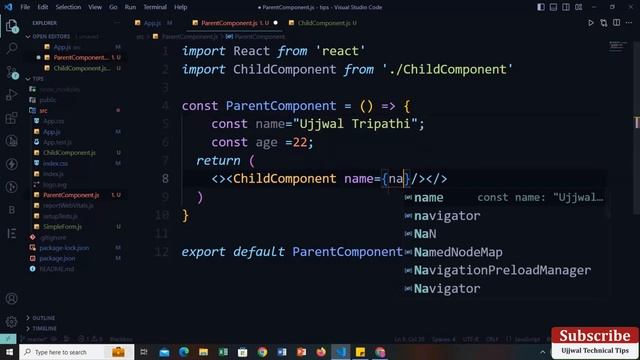
Task: Select the capitalized 'Navigator' autocomplete suggestion
Action: [504, 289]
